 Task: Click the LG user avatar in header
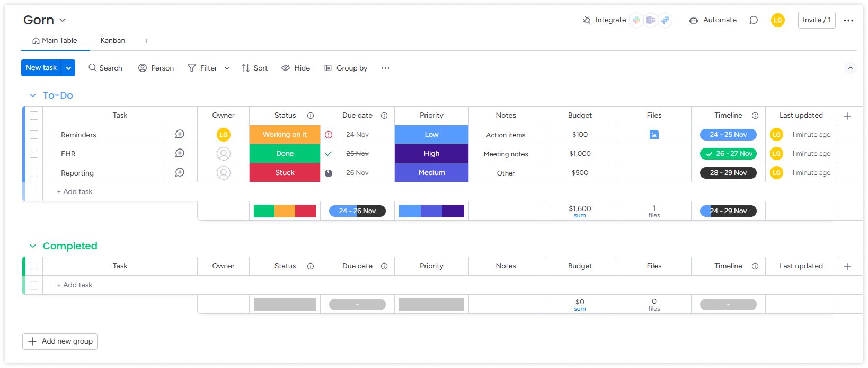(x=778, y=20)
